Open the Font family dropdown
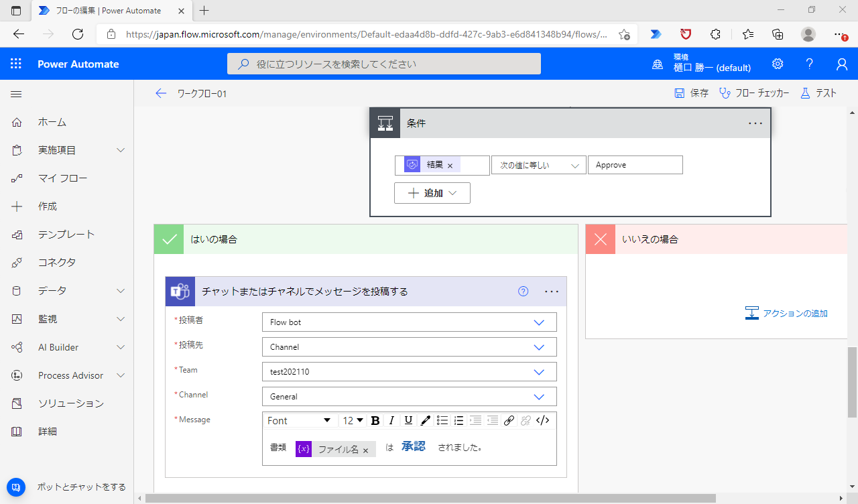Viewport: 858px width, 504px height. click(x=300, y=420)
